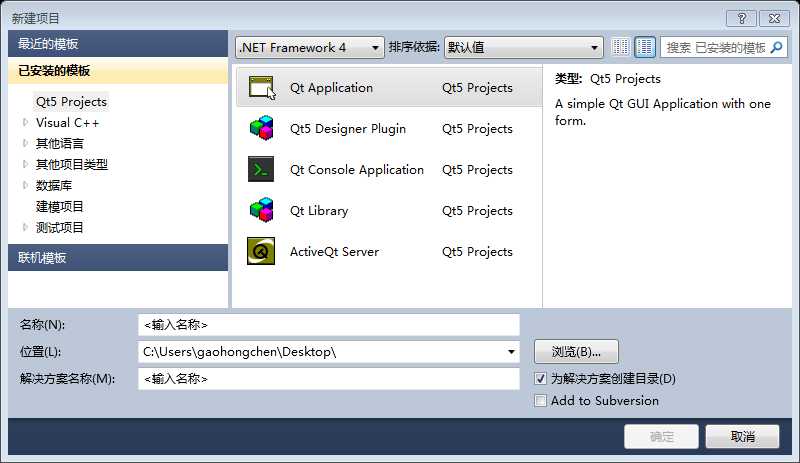Open the 最近的模板 section

pyautogui.click(x=118, y=43)
